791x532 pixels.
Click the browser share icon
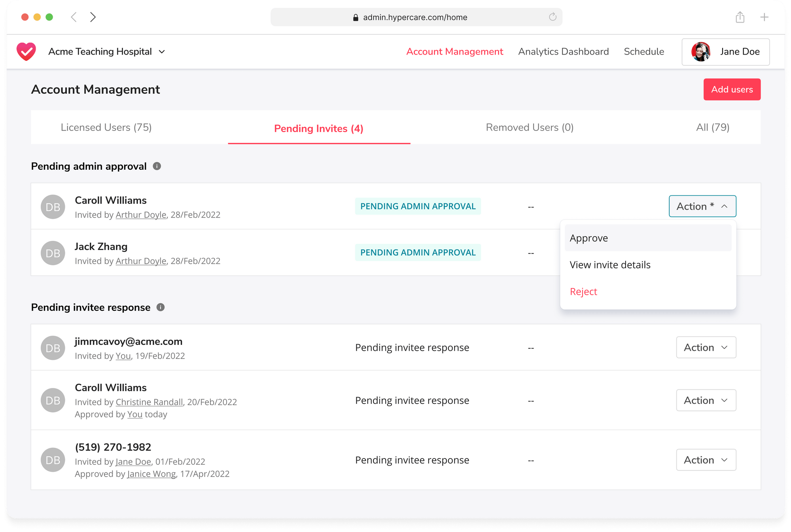tap(740, 17)
